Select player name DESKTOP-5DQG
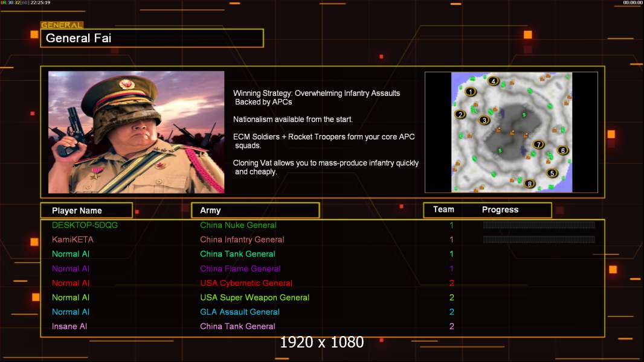The width and height of the screenshot is (644, 362). pyautogui.click(x=85, y=225)
